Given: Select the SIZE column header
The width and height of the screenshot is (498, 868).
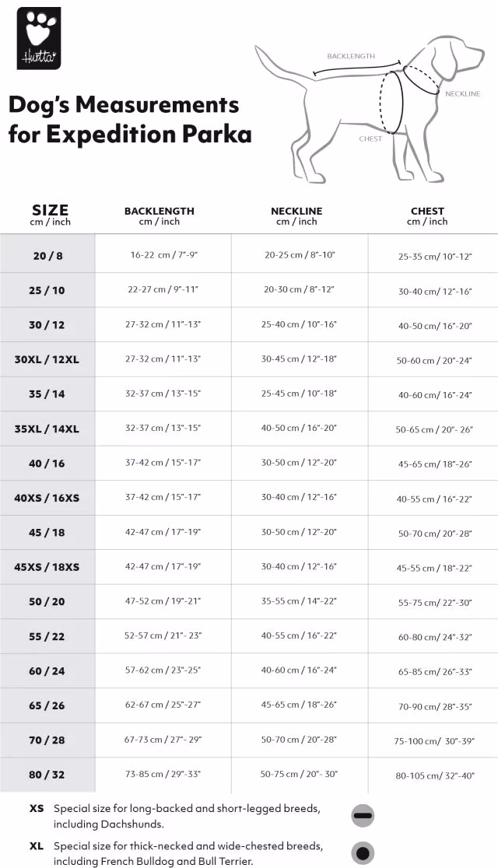Looking at the screenshot, I should click(50, 214).
